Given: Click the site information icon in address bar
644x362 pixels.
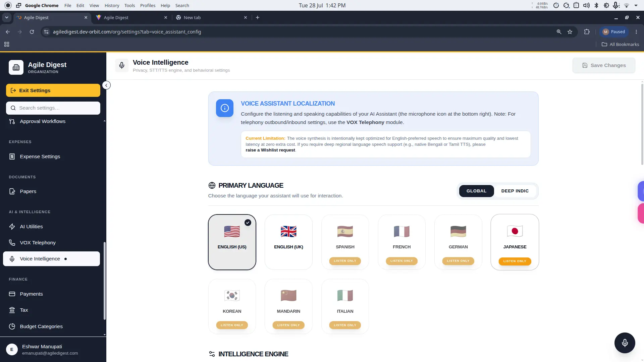Looking at the screenshot, I should [46, 32].
